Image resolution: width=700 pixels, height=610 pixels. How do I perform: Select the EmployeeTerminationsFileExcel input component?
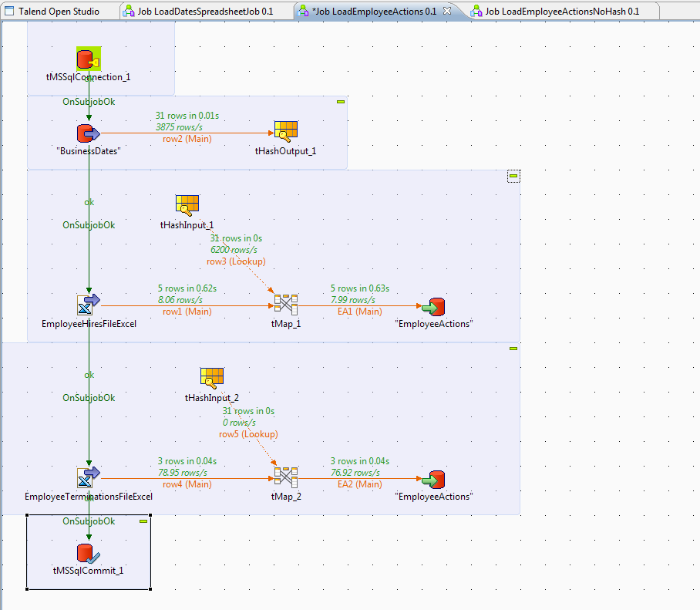coord(87,477)
